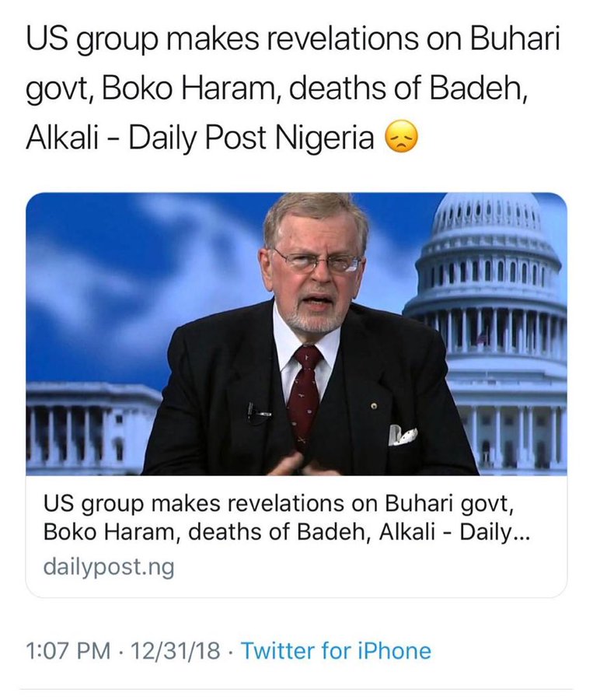
Task: Click the 'Alkali - Daily Post Nigeria' text
Action: click(201, 139)
